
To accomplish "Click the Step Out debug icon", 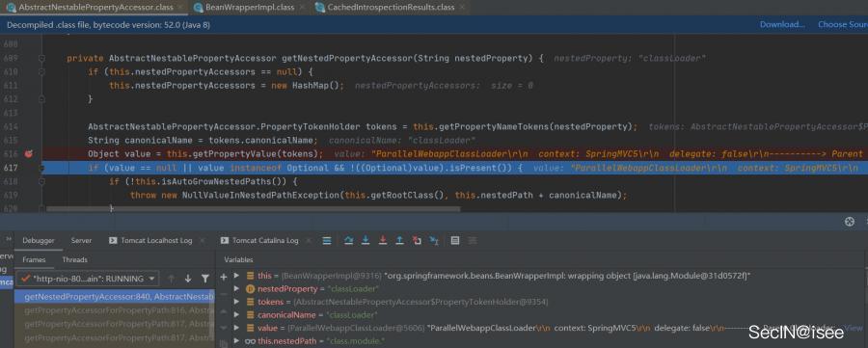I will (x=399, y=241).
